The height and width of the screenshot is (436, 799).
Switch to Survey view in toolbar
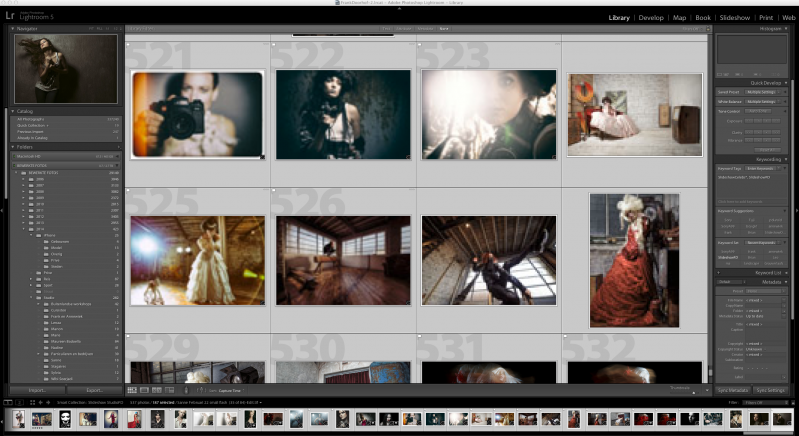point(169,390)
